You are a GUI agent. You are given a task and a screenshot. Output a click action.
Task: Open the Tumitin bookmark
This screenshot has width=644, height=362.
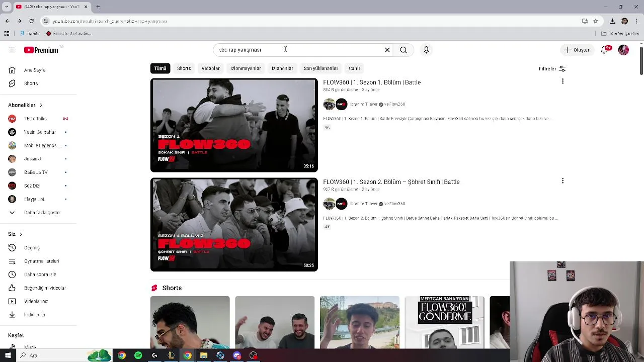click(x=30, y=34)
